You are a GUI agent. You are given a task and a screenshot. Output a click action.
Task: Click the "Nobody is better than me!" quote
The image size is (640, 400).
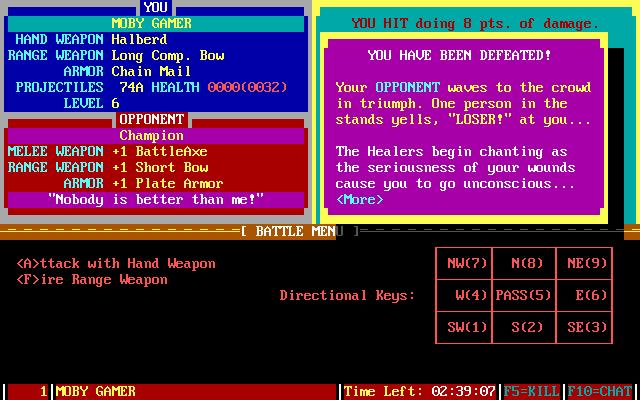coord(156,200)
